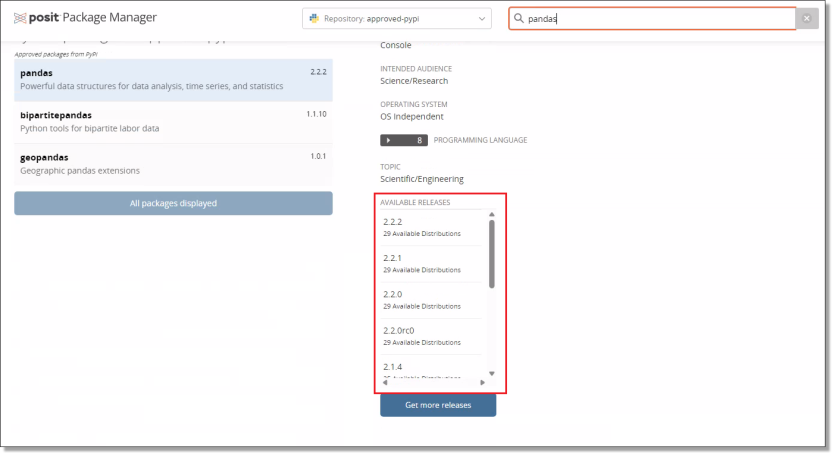Click the Get more releases button
Viewport: 832px width, 453px height.
point(438,405)
